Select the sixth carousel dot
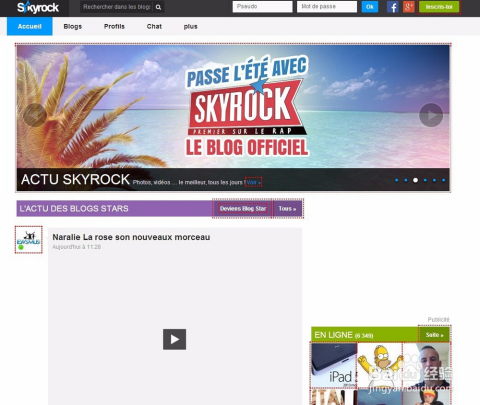The image size is (480, 405). [444, 180]
